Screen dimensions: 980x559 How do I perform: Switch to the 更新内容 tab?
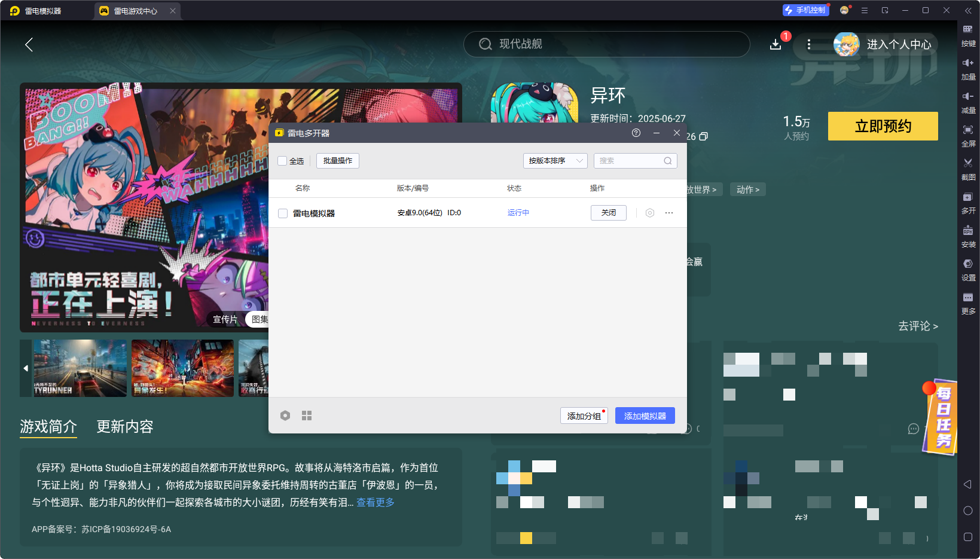click(x=125, y=426)
